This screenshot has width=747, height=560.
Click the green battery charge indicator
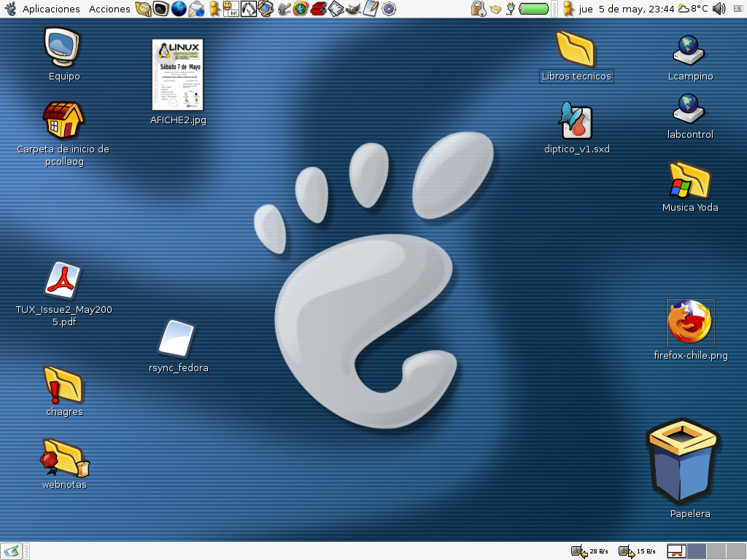pyautogui.click(x=535, y=9)
